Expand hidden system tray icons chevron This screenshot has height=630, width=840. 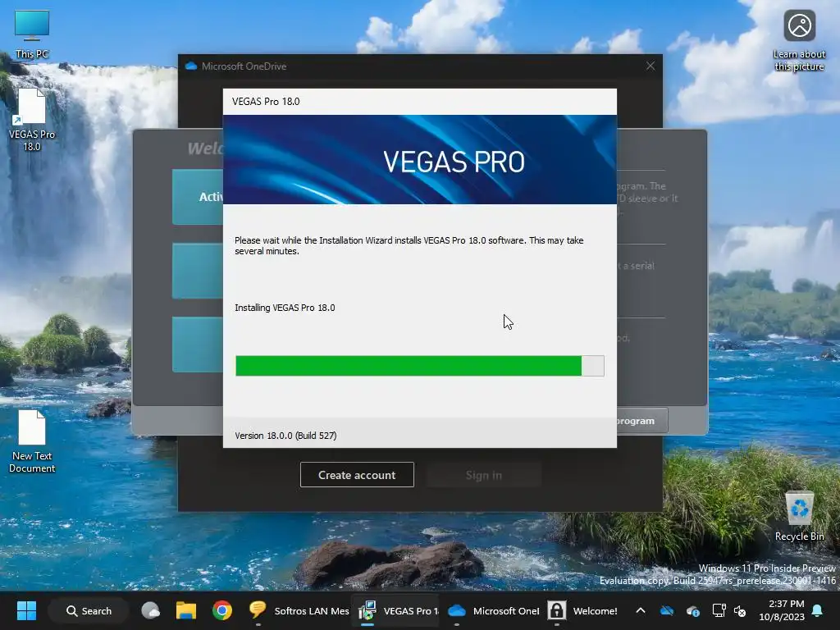[x=640, y=610]
